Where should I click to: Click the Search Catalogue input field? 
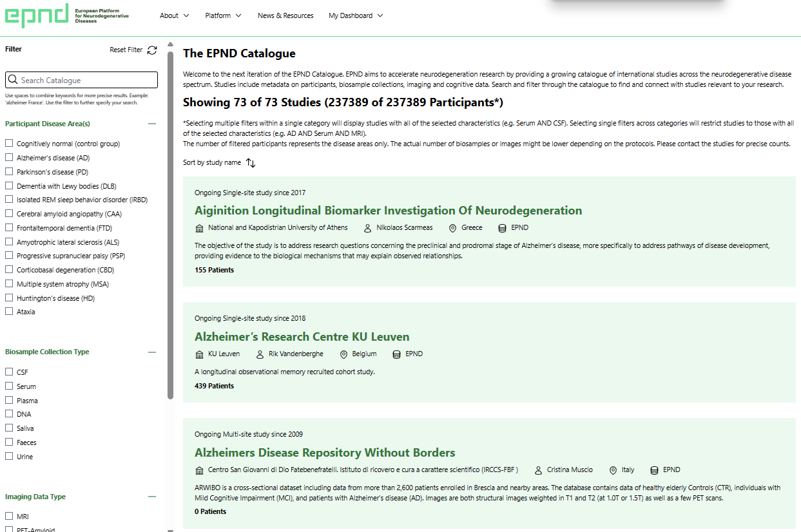click(81, 80)
